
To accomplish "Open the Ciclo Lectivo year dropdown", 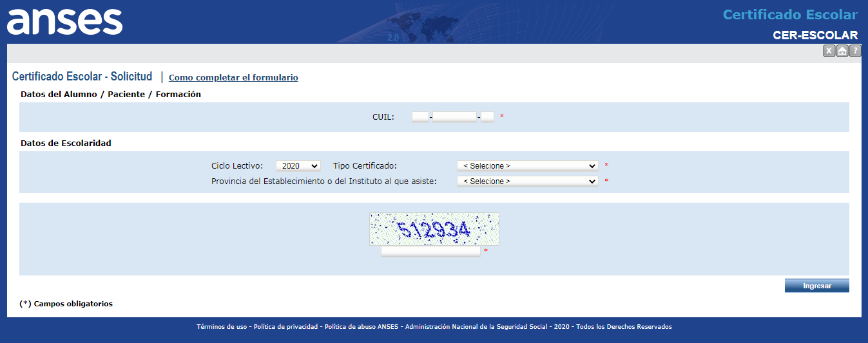I will [x=298, y=165].
